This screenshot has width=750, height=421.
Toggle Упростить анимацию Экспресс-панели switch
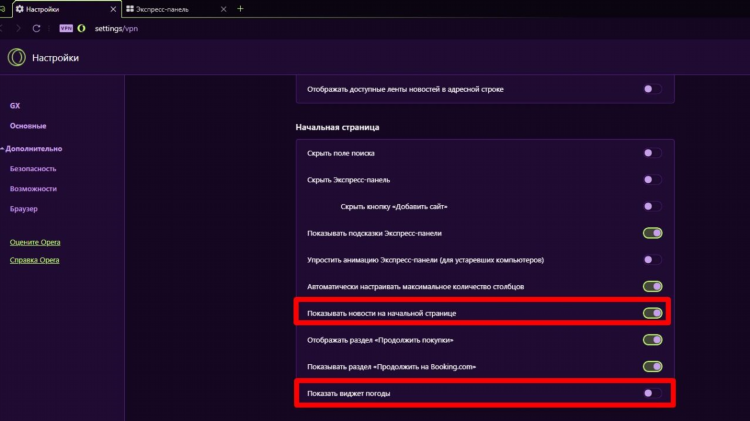pyautogui.click(x=652, y=260)
